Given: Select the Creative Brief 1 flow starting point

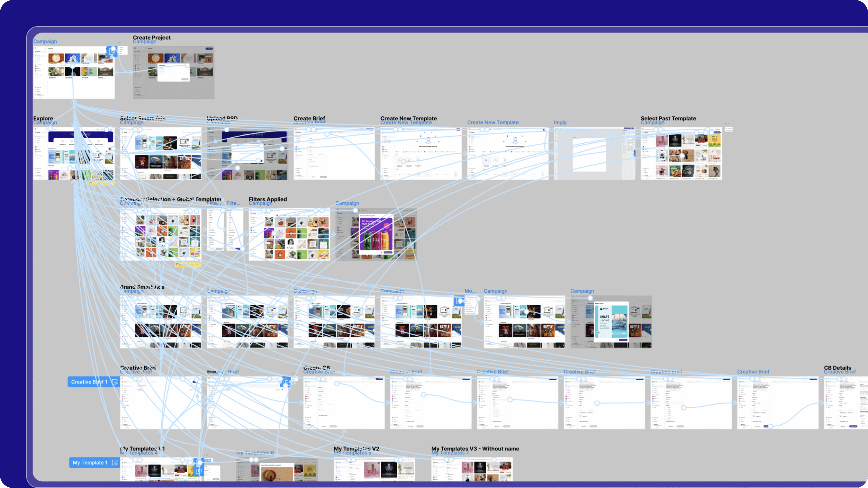Looking at the screenshot, I should point(89,382).
